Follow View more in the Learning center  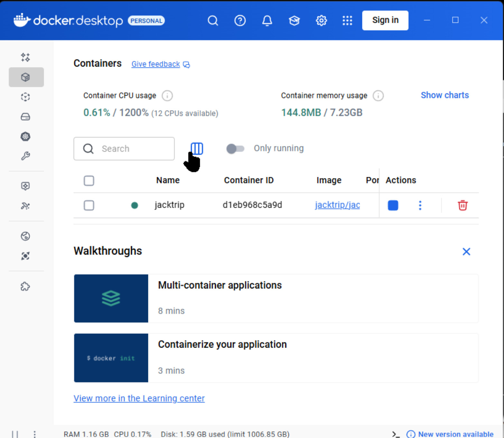(139, 398)
